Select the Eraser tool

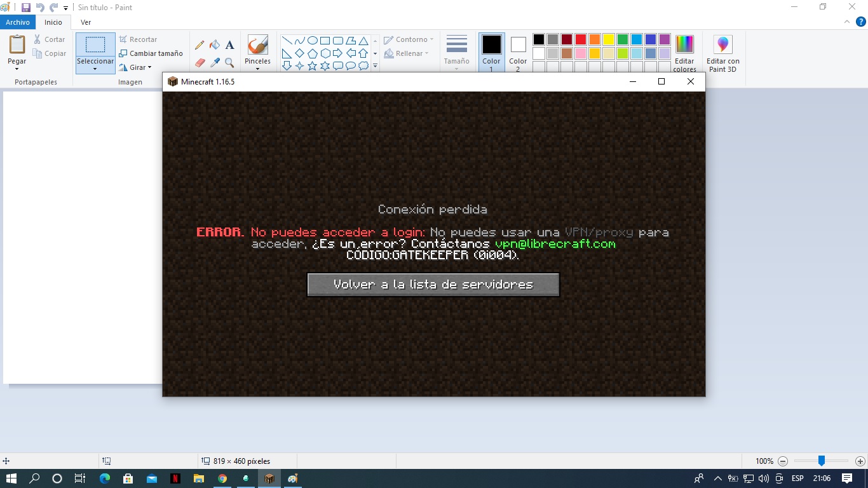(x=200, y=63)
